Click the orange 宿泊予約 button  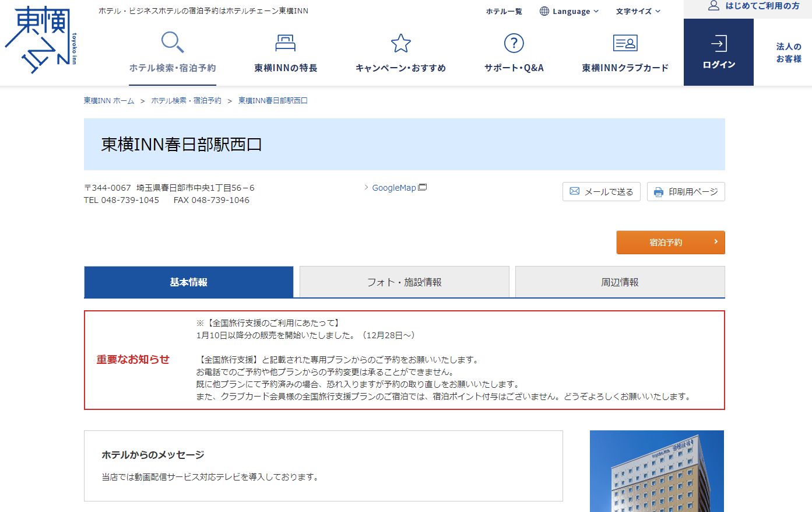click(x=670, y=242)
